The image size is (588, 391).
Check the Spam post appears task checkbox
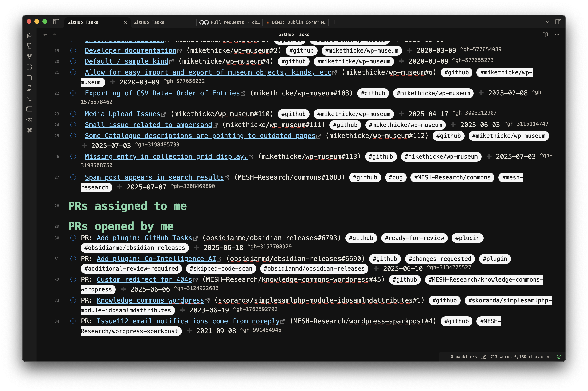coord(73,177)
